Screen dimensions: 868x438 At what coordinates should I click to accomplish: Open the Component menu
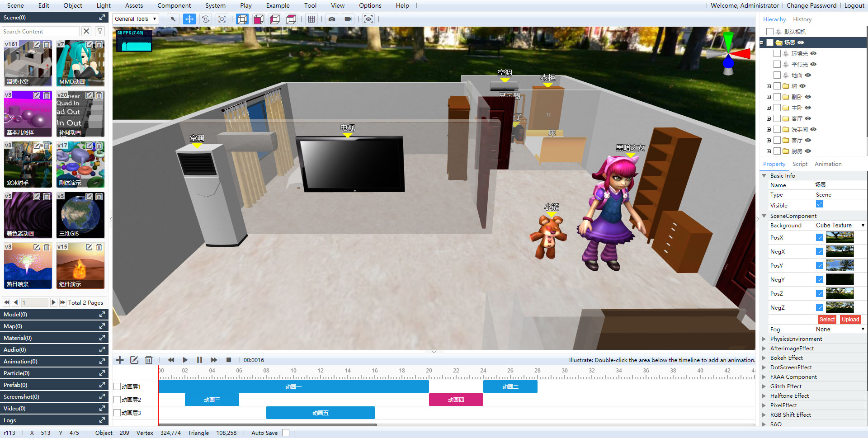pyautogui.click(x=174, y=5)
